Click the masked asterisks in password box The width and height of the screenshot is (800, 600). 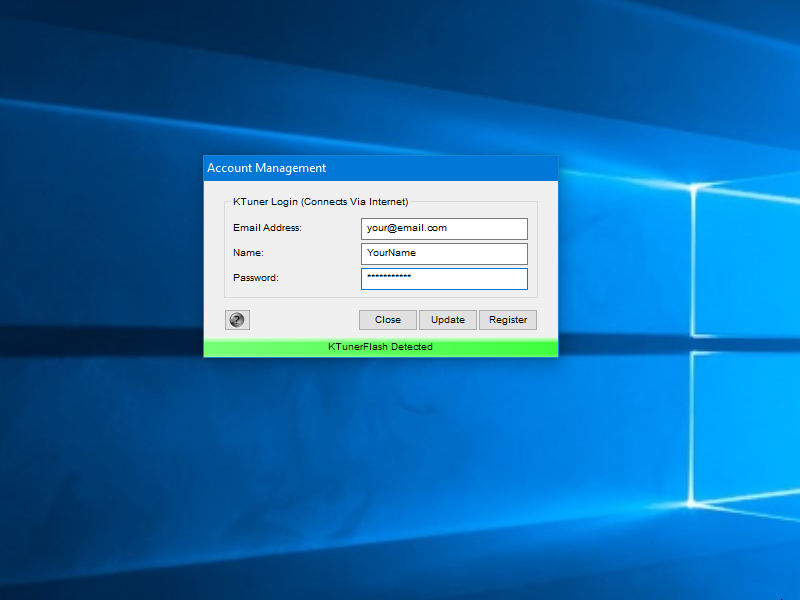pyautogui.click(x=389, y=277)
